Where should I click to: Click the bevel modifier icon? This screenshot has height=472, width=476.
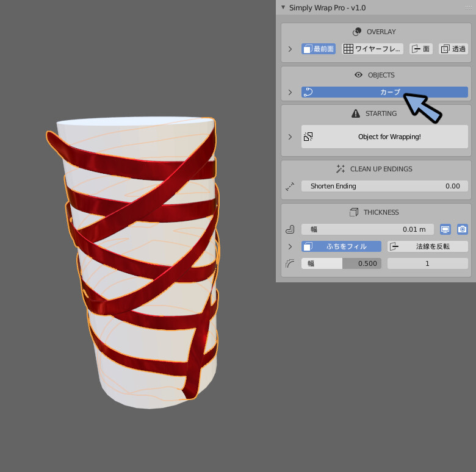pyautogui.click(x=290, y=263)
